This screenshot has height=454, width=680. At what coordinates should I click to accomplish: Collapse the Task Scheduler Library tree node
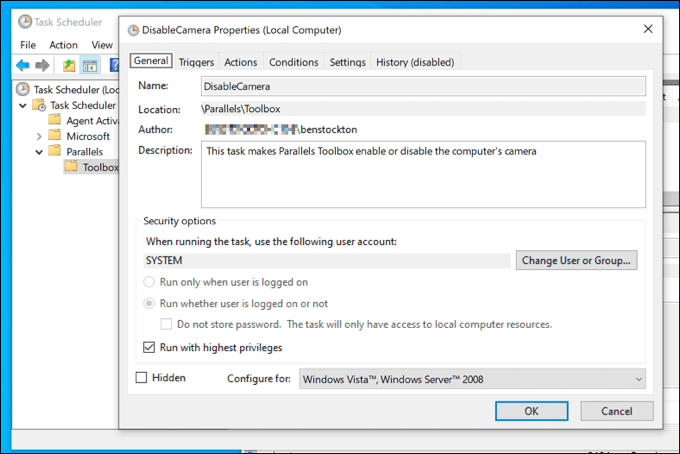pyautogui.click(x=23, y=105)
